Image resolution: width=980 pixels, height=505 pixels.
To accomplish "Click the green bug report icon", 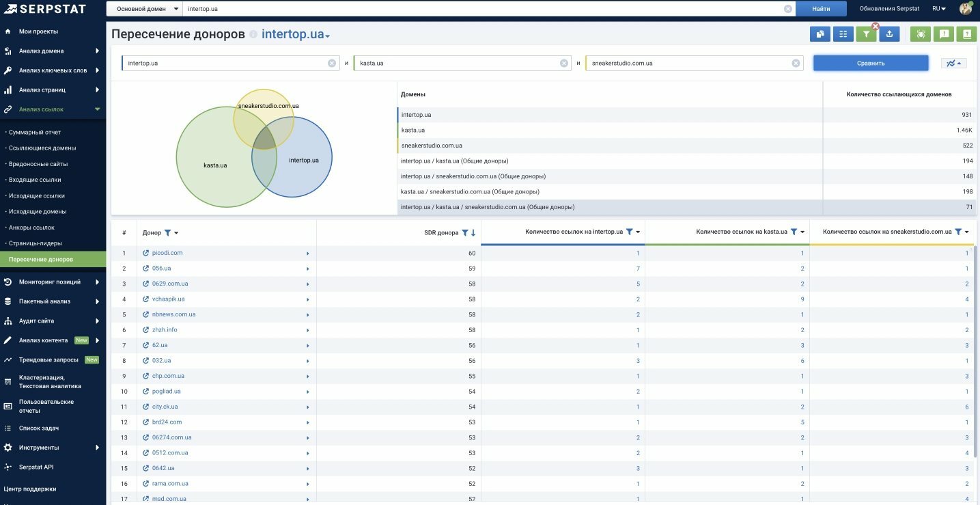I will click(x=920, y=33).
